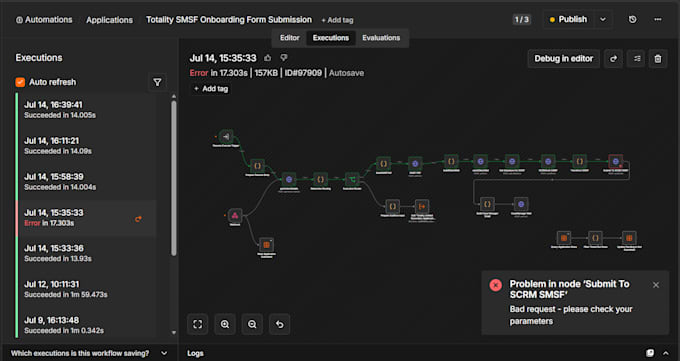
Task: Go to Applications in breadcrumb
Action: tap(109, 20)
